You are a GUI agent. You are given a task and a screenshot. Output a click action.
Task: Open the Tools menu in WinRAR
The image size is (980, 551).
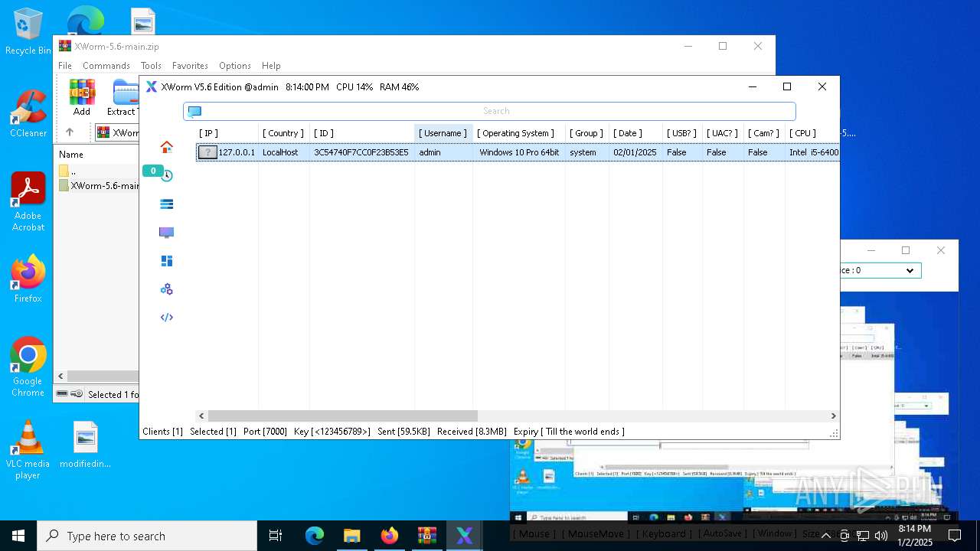pos(151,66)
